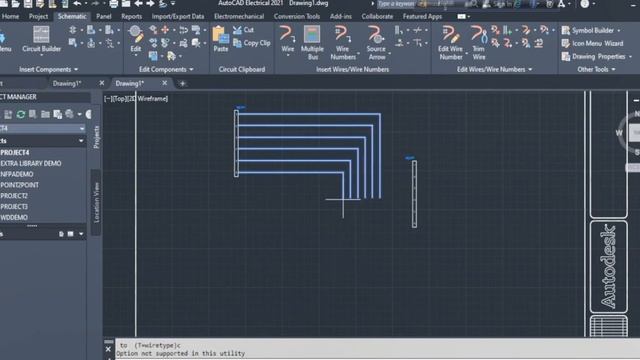Select PROJECT3 in the project list
Image resolution: width=640 pixels, height=360 pixels.
click(x=14, y=207)
